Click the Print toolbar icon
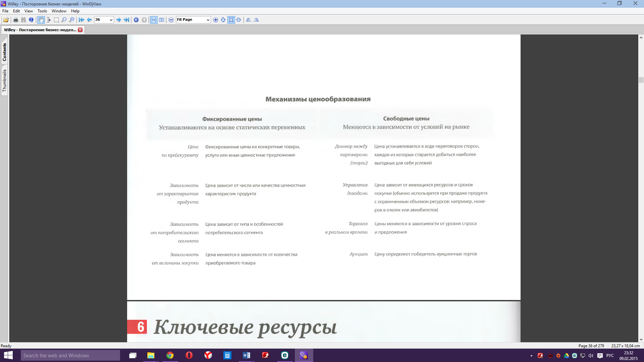Screen dimensions: 644x362 pos(15,20)
